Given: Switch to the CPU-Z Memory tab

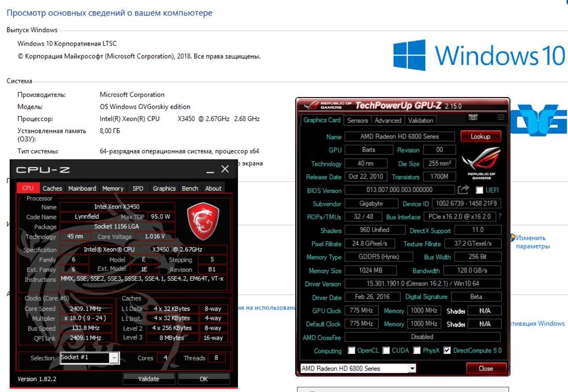Looking at the screenshot, I should click(113, 188).
